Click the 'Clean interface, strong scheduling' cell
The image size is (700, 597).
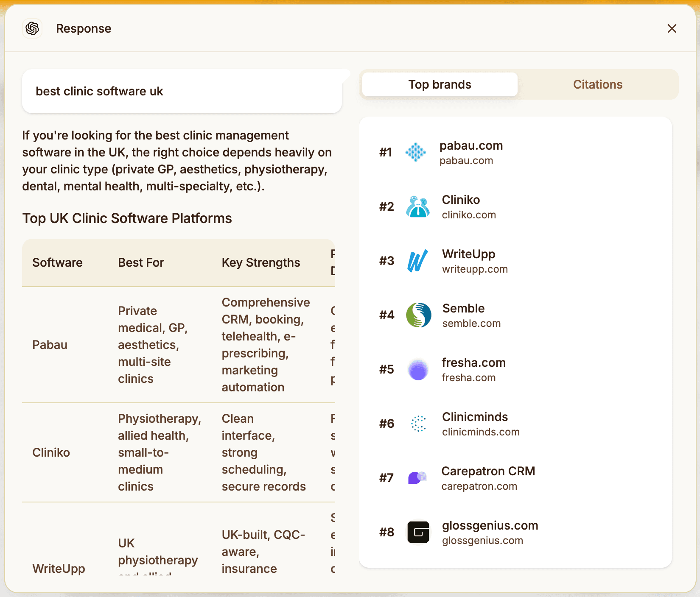(263, 452)
